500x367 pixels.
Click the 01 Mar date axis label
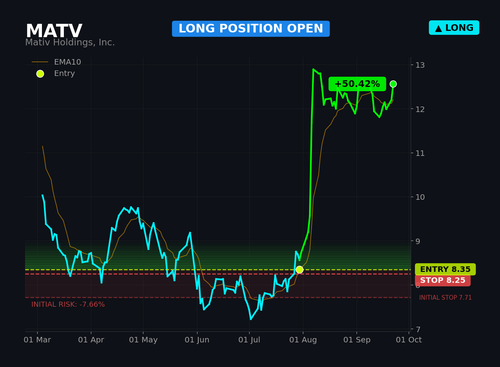pyautogui.click(x=37, y=340)
